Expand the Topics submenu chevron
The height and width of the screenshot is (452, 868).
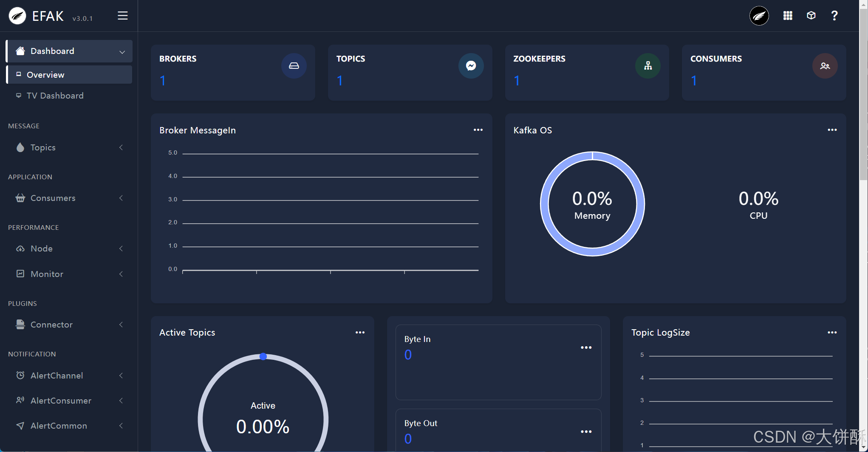click(121, 147)
